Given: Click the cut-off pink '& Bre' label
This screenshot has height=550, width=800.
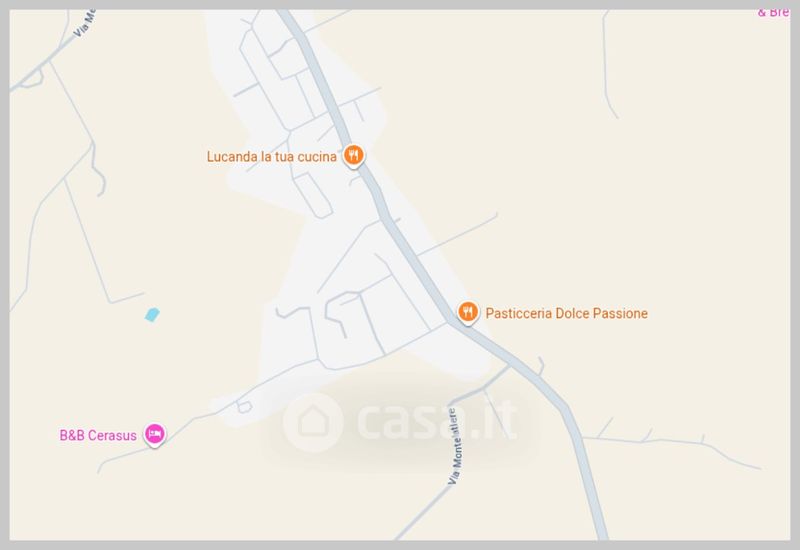Looking at the screenshot, I should [x=773, y=12].
